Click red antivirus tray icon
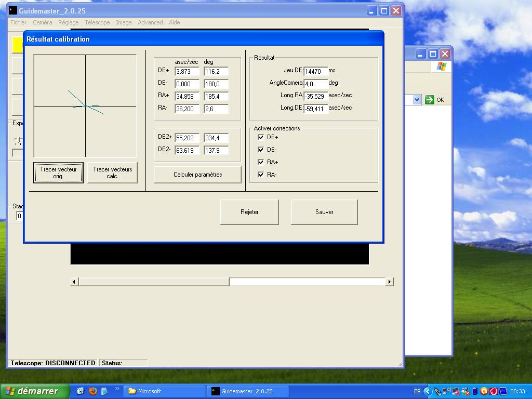Image resolution: width=532 pixels, height=399 pixels. coord(494,392)
